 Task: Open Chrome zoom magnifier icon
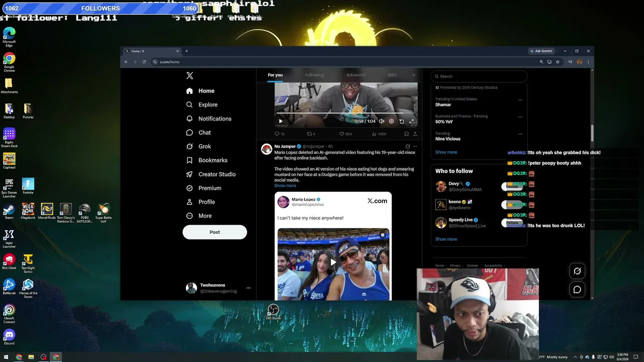541,62
